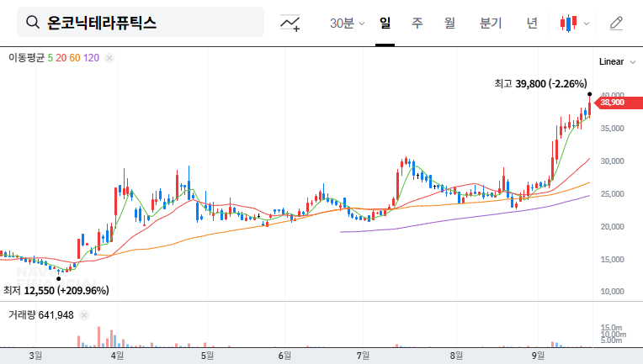Click the 5-day moving average label
643x364 pixels.
[50, 58]
